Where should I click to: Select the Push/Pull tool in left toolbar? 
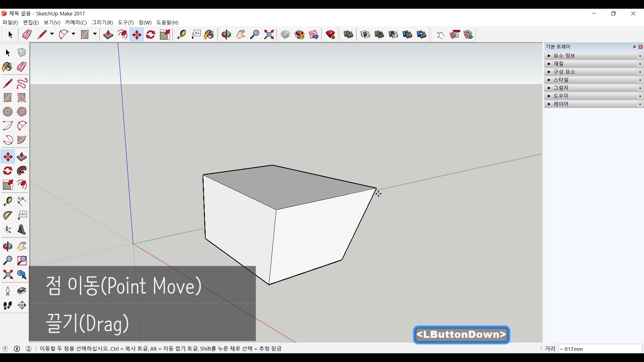[x=22, y=157]
